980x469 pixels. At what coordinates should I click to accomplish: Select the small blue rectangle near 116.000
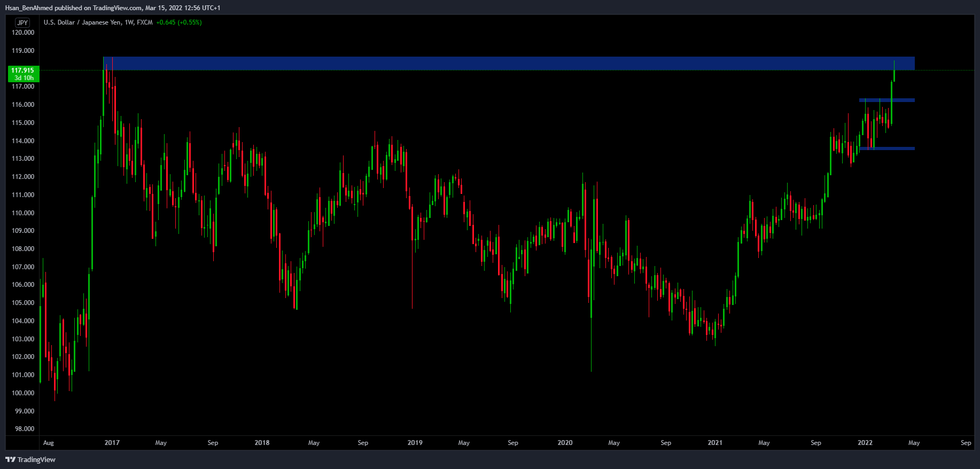887,100
